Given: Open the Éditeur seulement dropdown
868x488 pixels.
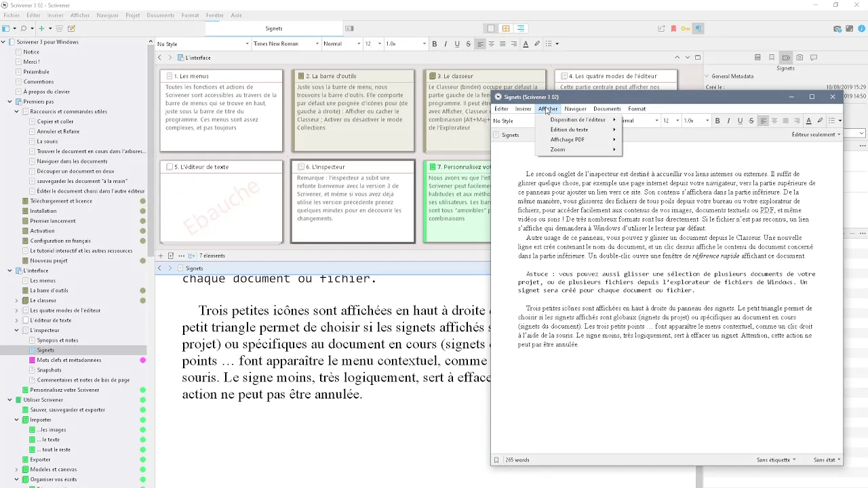Looking at the screenshot, I should pos(816,134).
